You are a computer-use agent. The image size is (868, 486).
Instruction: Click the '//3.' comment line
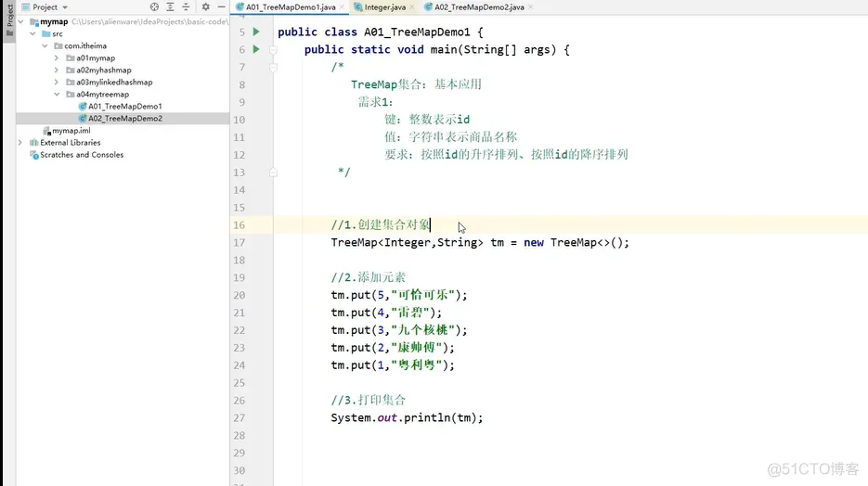pos(369,401)
